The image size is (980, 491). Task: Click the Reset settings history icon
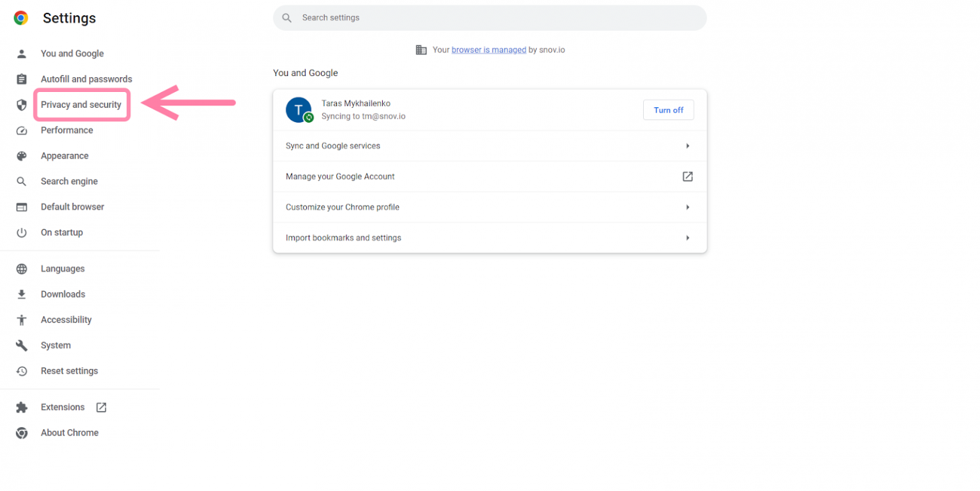click(x=22, y=370)
